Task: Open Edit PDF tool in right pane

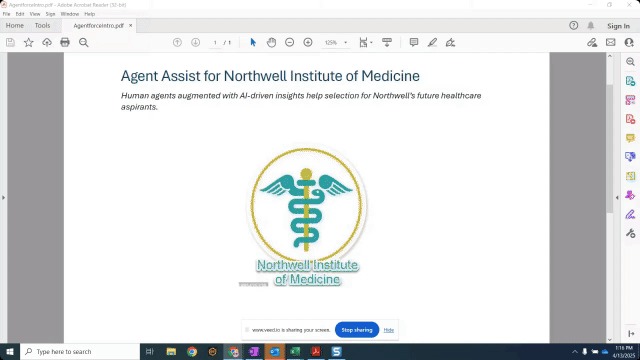Action: 630,100
